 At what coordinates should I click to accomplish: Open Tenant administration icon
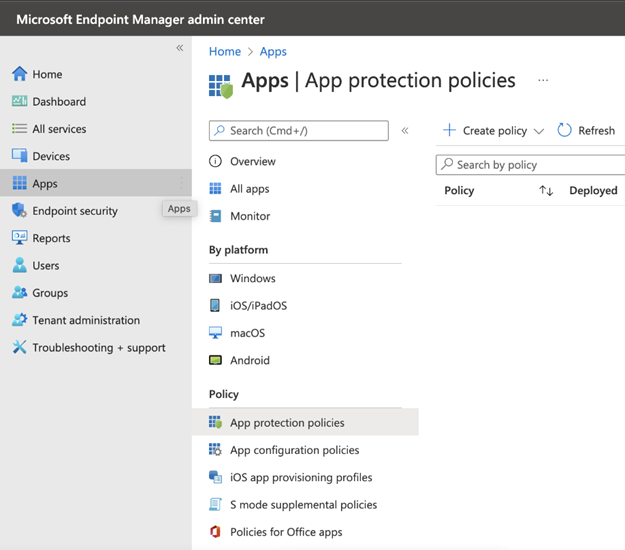19,320
